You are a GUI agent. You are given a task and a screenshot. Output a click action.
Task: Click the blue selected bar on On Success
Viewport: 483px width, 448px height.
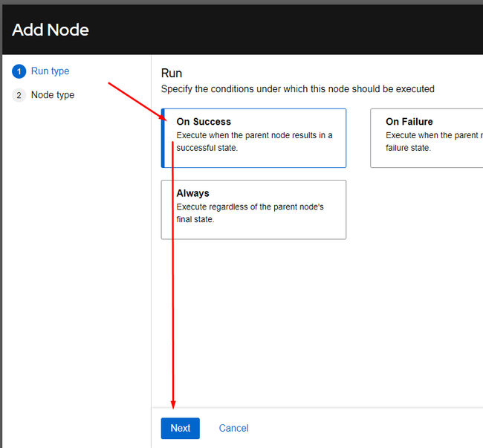pos(163,138)
